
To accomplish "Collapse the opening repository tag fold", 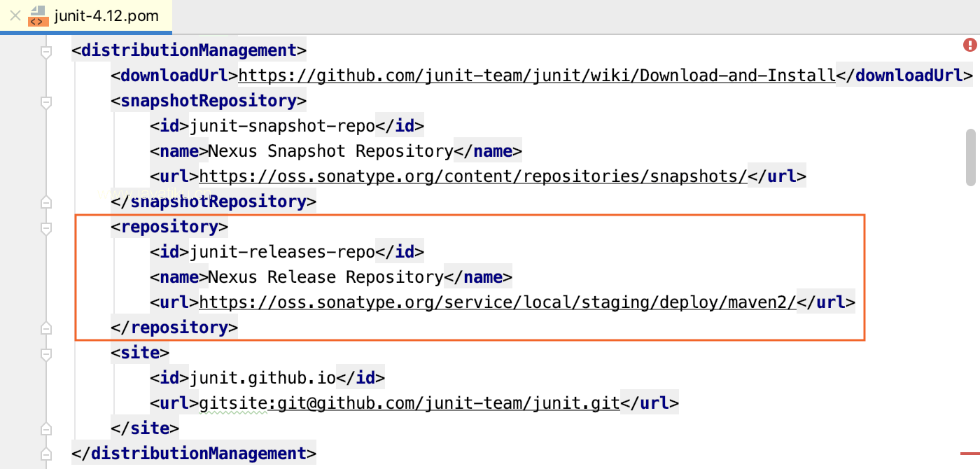I will pos(46,228).
